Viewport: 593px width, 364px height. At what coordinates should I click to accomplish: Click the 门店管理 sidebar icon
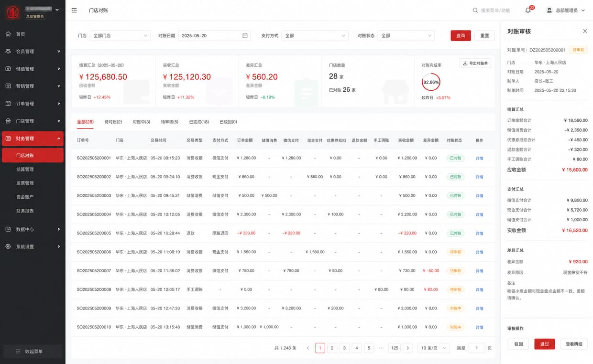tap(8, 121)
